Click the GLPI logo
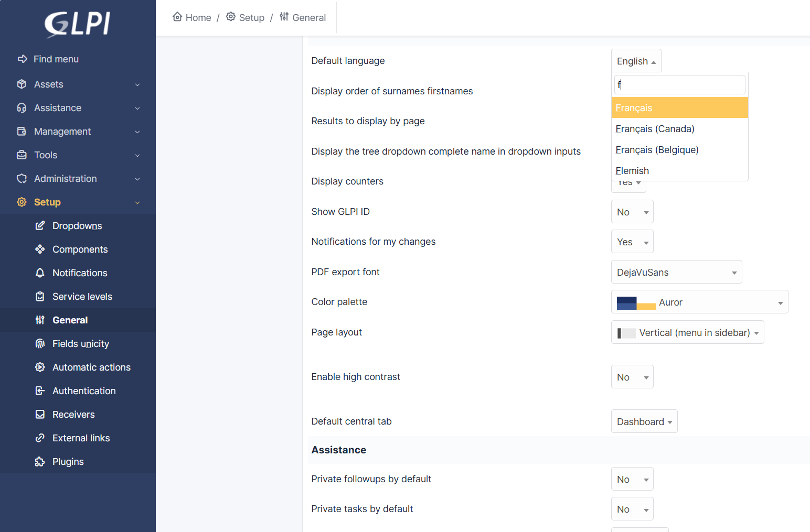The image size is (810, 532). 78,24
